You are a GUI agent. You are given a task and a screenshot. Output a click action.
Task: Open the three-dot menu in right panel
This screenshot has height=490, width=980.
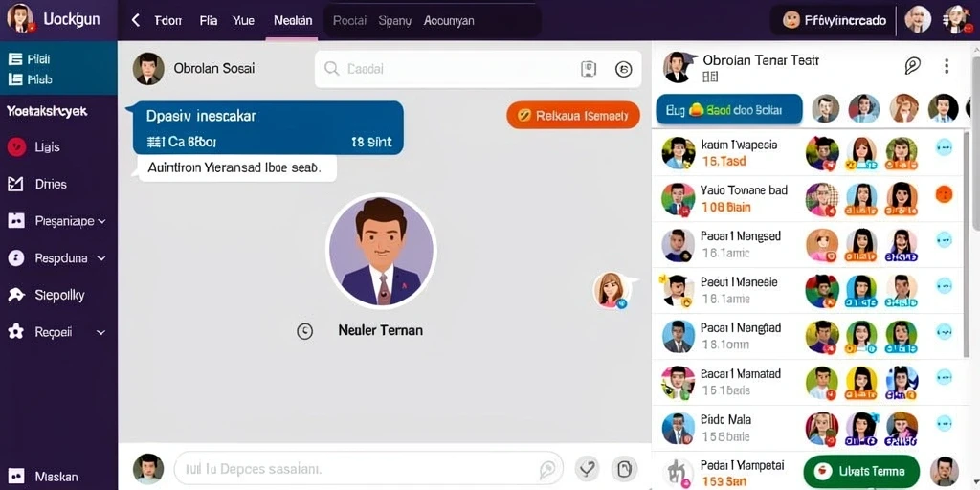[x=947, y=66]
